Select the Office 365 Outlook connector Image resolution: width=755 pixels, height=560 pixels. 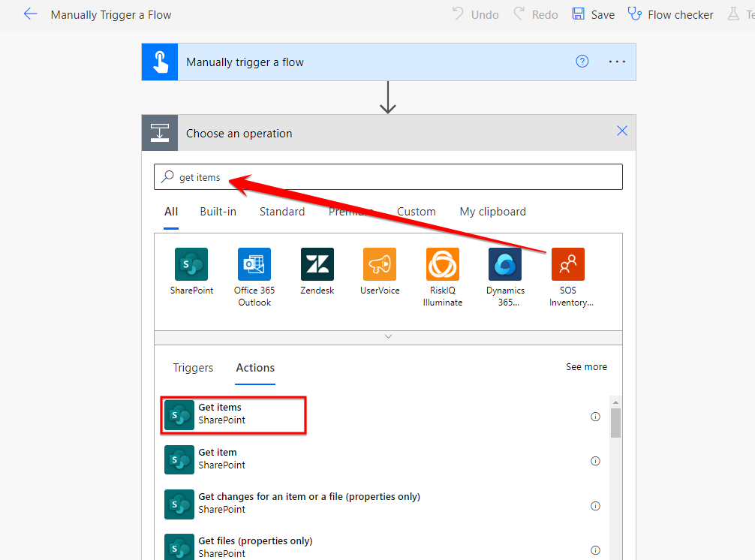[x=254, y=277]
